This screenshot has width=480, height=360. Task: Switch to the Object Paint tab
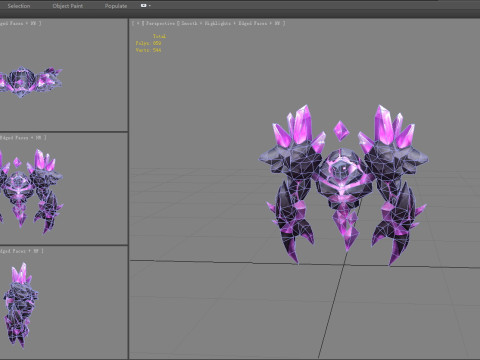tap(68, 6)
